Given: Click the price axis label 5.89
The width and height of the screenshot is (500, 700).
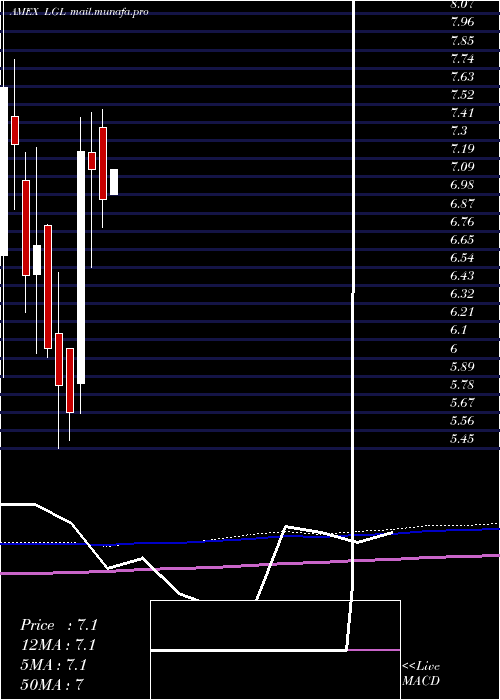Looking at the screenshot, I should click(462, 367).
